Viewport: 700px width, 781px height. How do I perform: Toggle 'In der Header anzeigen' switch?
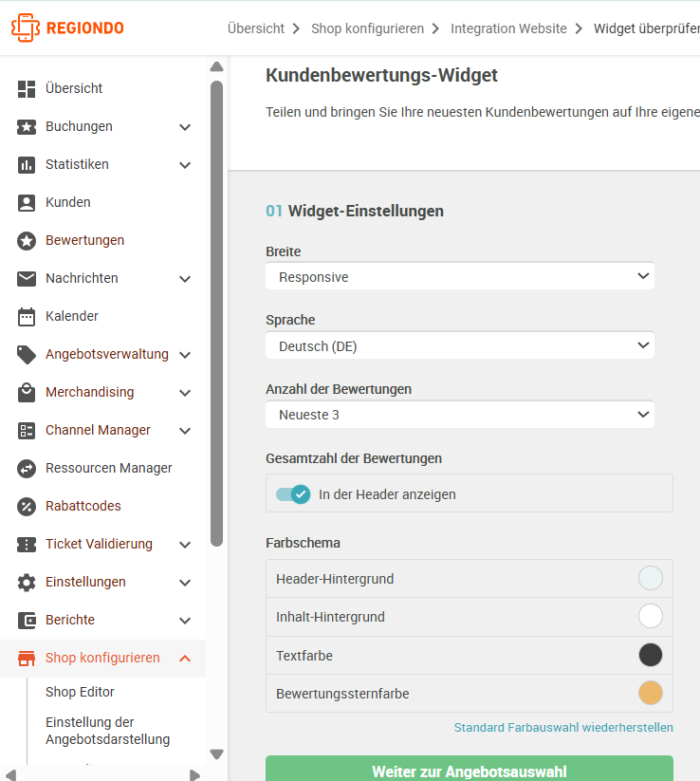[x=293, y=494]
